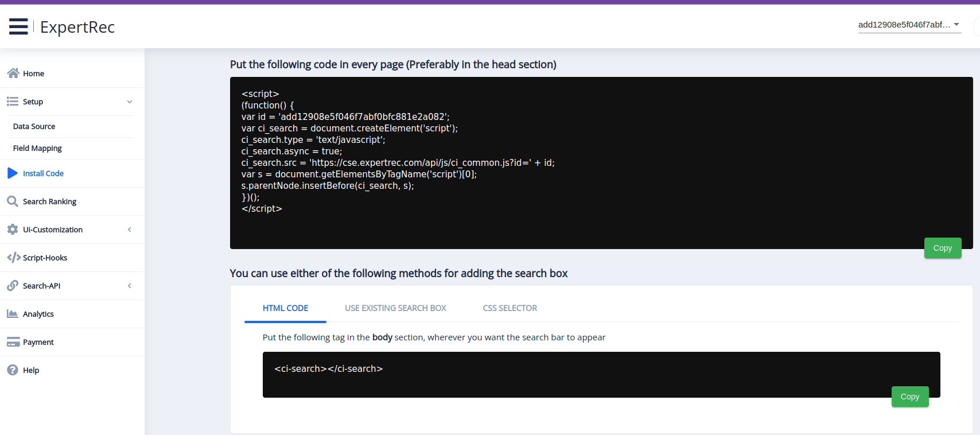The height and width of the screenshot is (435, 980).
Task: Open the hamburger menu icon
Action: 18,26
